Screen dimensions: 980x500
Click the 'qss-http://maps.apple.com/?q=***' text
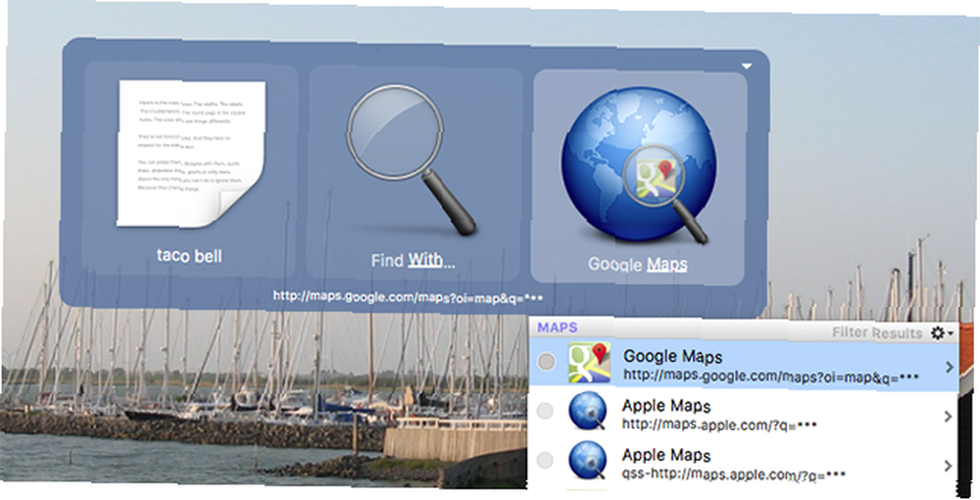(734, 475)
